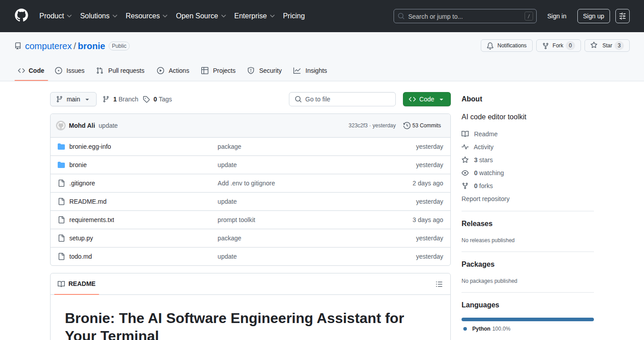The width and height of the screenshot is (644, 340).
Task: Select the Code tab
Action: pos(31,71)
